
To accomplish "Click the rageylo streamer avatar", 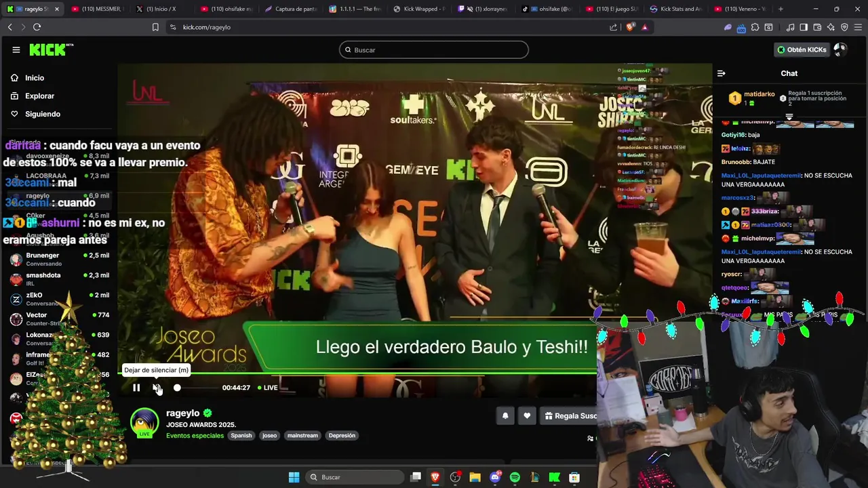I will pos(144,422).
